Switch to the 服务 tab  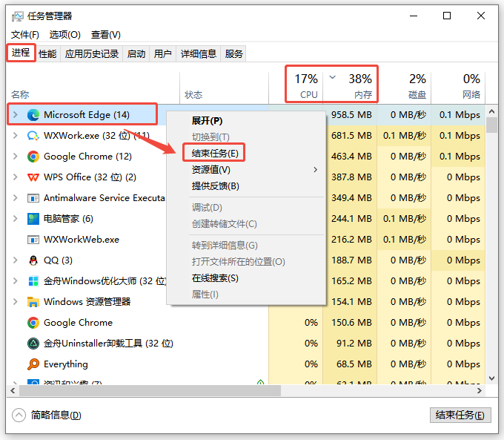(x=233, y=53)
